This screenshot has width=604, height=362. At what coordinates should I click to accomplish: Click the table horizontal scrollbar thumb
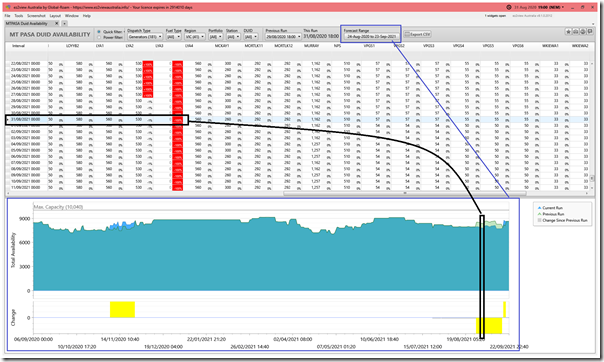tap(404, 193)
